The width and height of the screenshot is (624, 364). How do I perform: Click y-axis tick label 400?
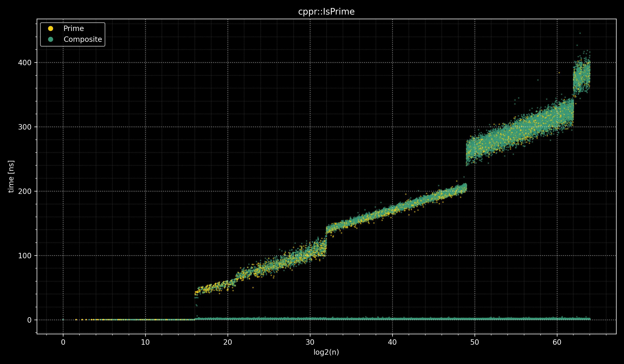pos(25,63)
